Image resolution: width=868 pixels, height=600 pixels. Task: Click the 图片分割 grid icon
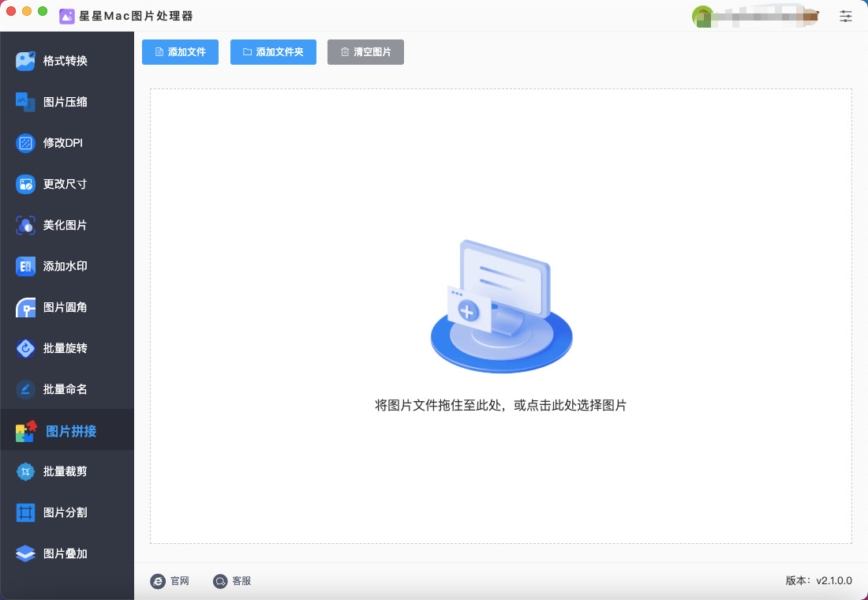(x=25, y=512)
